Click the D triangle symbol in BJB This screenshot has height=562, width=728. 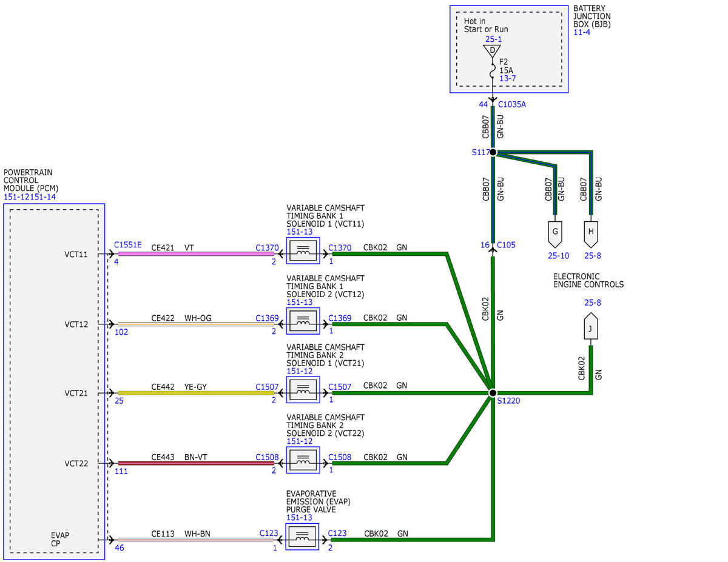tap(493, 50)
